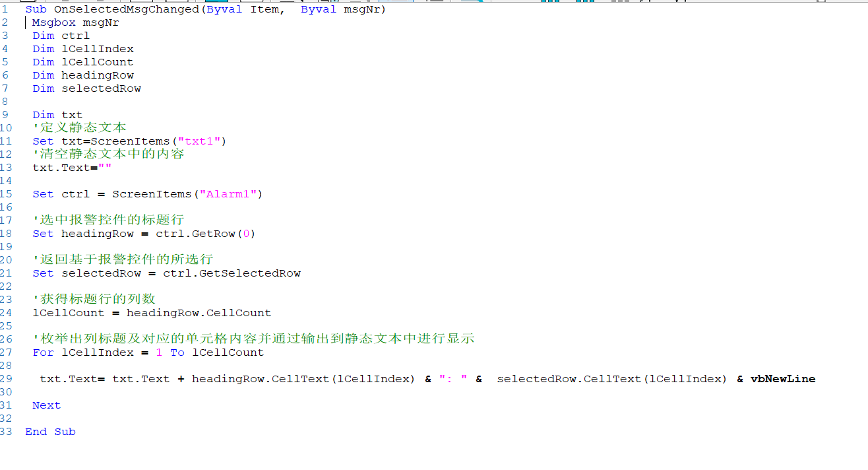Click the For keyword on line 27
The height and width of the screenshot is (470, 868).
[43, 352]
